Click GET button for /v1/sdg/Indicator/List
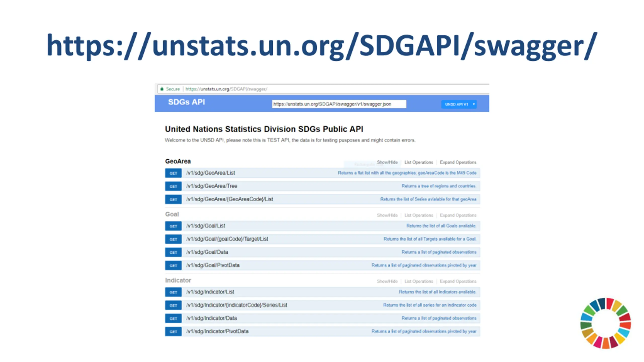 (173, 292)
